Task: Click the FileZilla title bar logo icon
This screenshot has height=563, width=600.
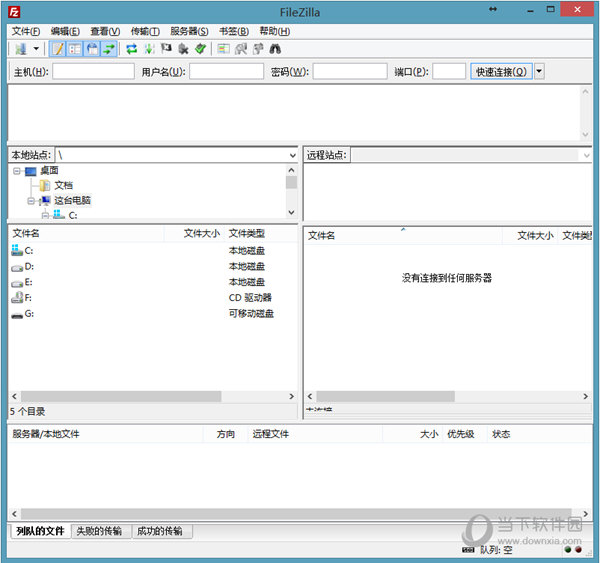Action: tap(14, 12)
